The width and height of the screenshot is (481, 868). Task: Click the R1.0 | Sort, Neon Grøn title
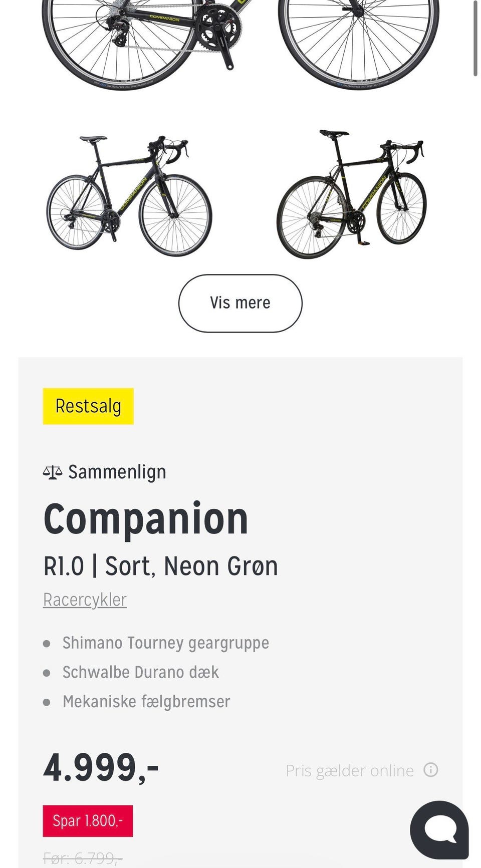(x=160, y=566)
